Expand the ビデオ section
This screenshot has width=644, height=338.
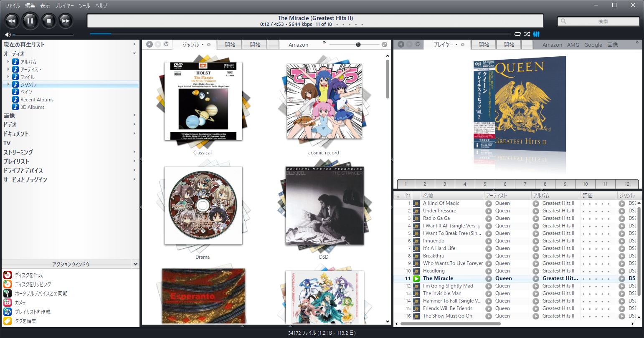134,124
